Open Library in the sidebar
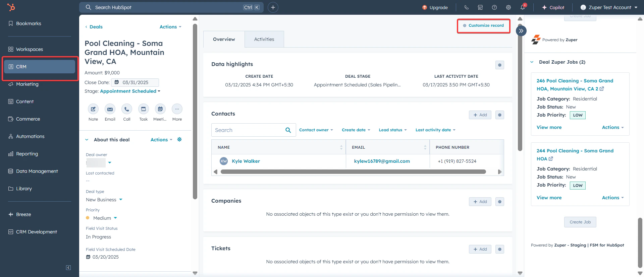The height and width of the screenshot is (277, 644). tap(20, 189)
